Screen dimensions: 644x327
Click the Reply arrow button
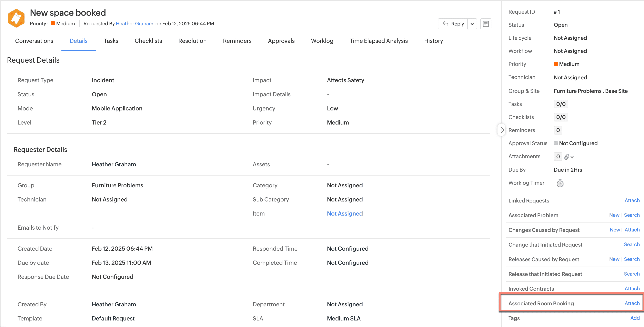tap(453, 24)
